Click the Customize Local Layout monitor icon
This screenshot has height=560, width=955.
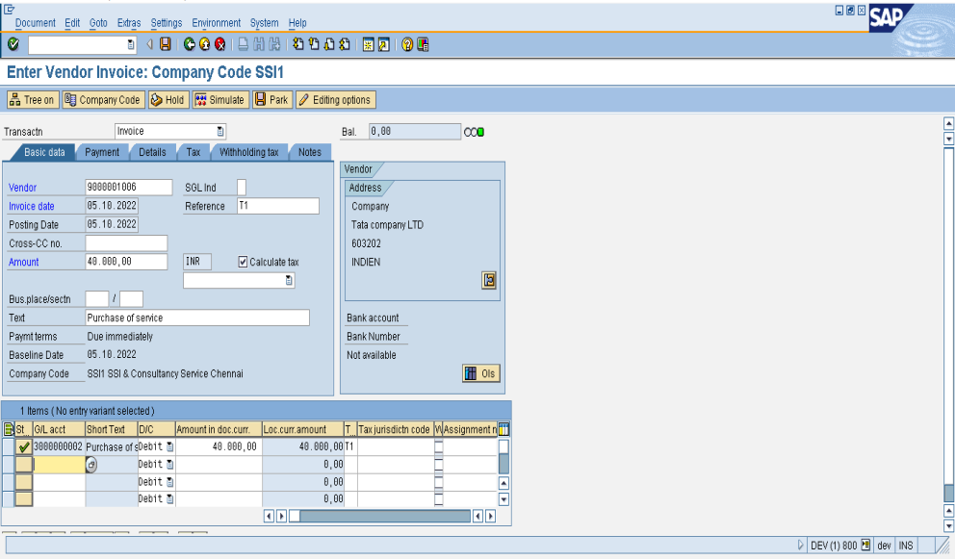[423, 45]
